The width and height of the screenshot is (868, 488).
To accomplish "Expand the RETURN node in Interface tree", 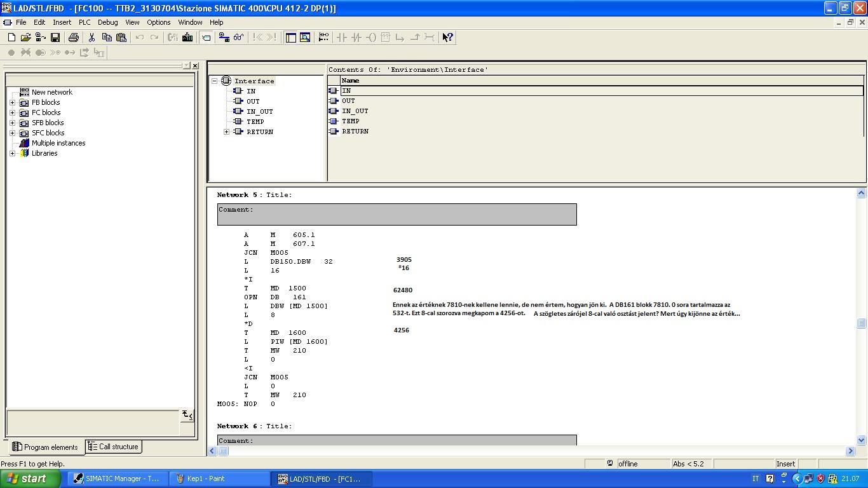I will [x=227, y=132].
